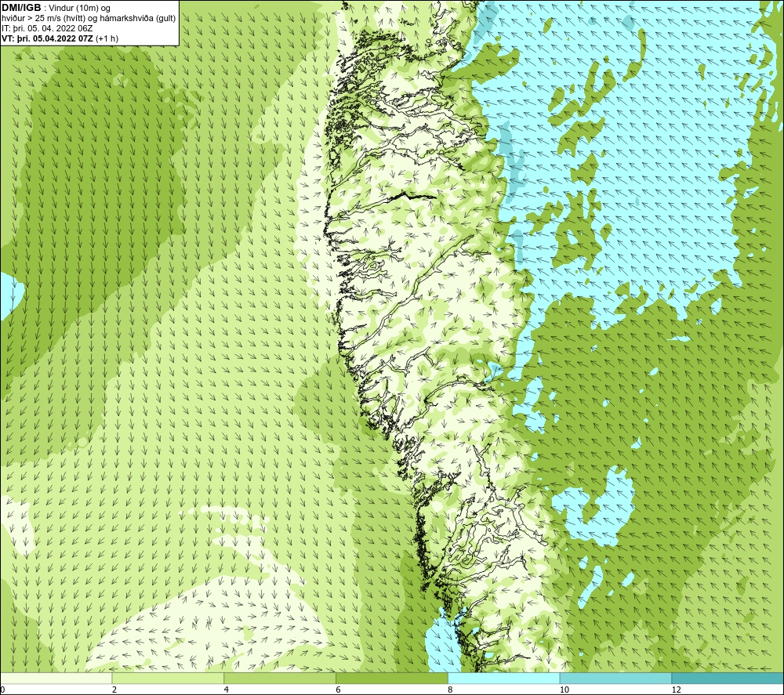The width and height of the screenshot is (784, 695).
Task: Select the 10–12 m/s turquoise legend swatch
Action: [616, 678]
